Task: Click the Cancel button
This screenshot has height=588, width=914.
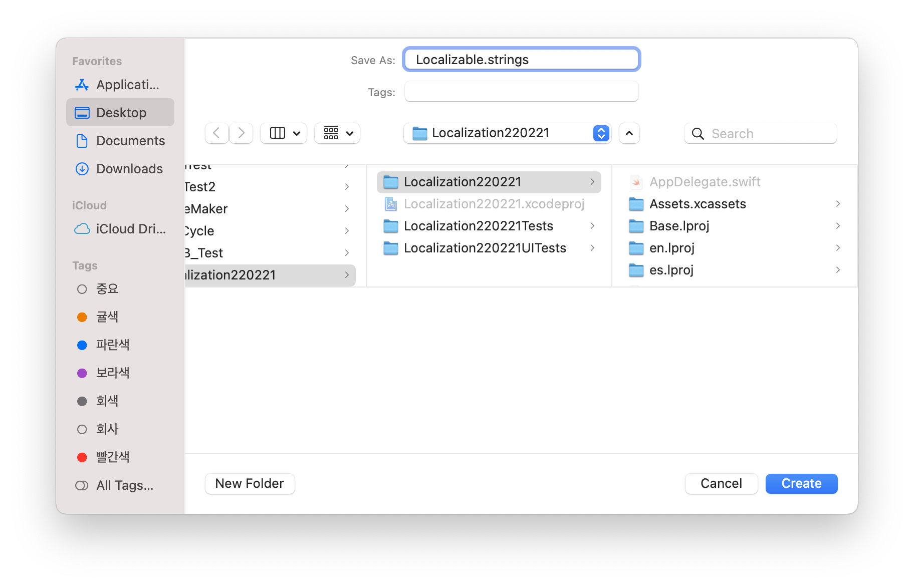Action: (721, 483)
